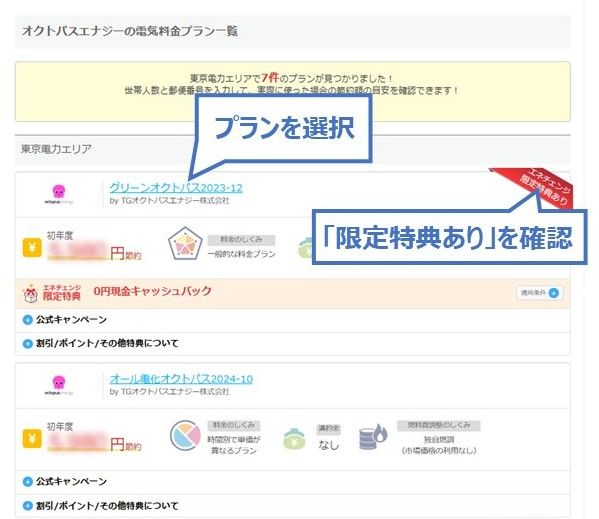Click pie chart icon for 時間別で単価が異なるプラン

(185, 436)
